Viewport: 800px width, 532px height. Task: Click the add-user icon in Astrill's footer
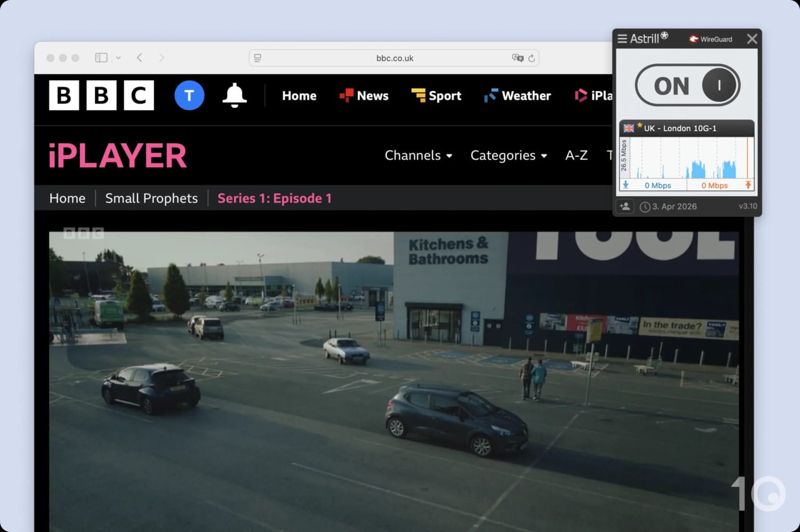tap(625, 206)
